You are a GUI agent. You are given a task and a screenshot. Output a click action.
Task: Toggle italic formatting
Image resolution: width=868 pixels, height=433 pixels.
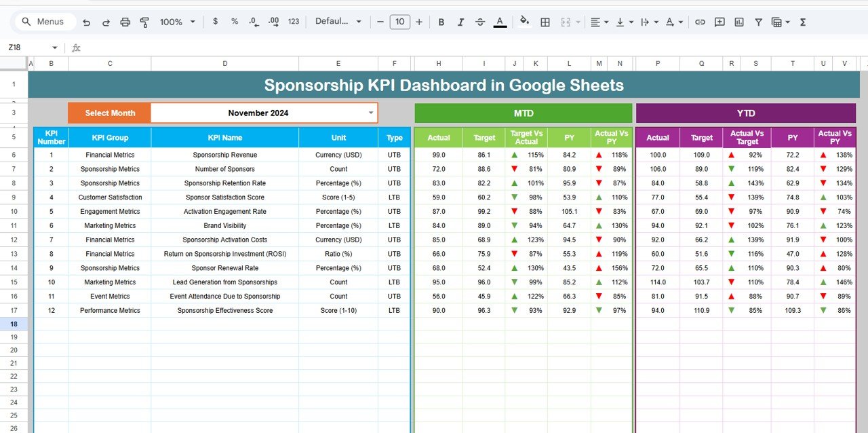[460, 22]
